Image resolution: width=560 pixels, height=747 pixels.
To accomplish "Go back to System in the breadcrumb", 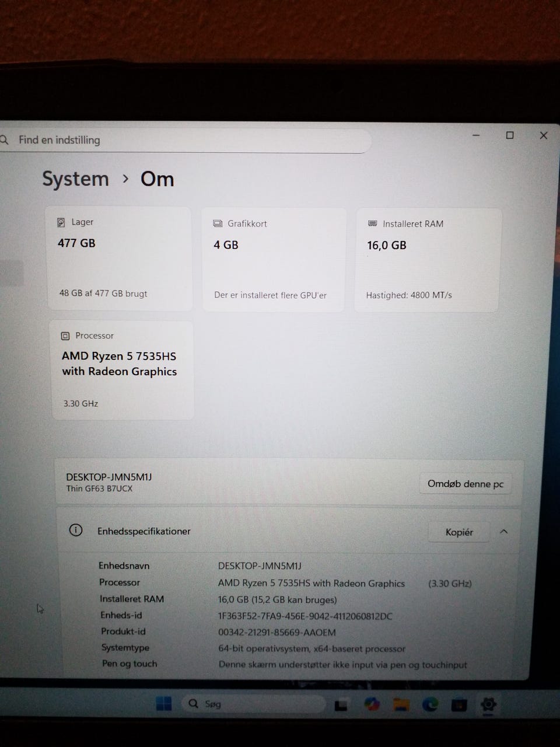I will pyautogui.click(x=75, y=179).
